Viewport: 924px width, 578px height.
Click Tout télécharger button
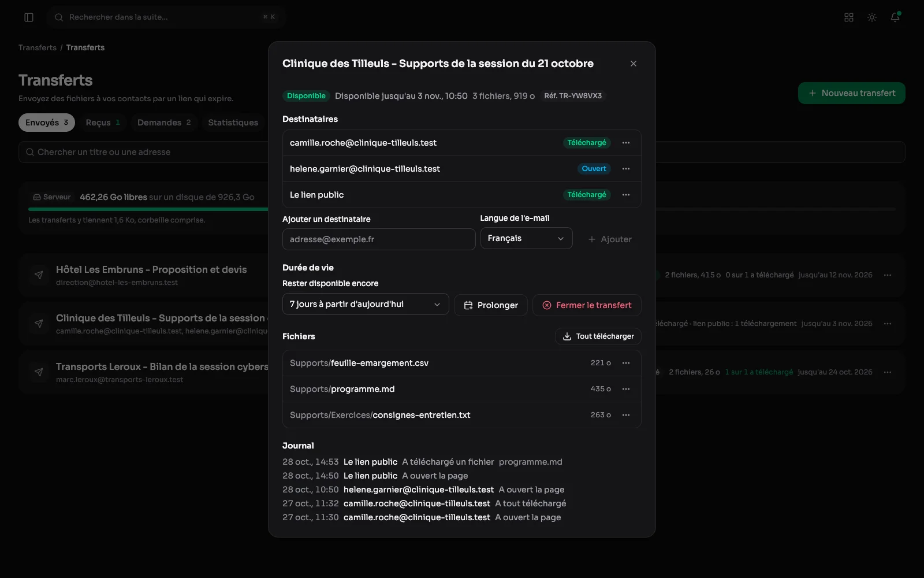click(598, 336)
